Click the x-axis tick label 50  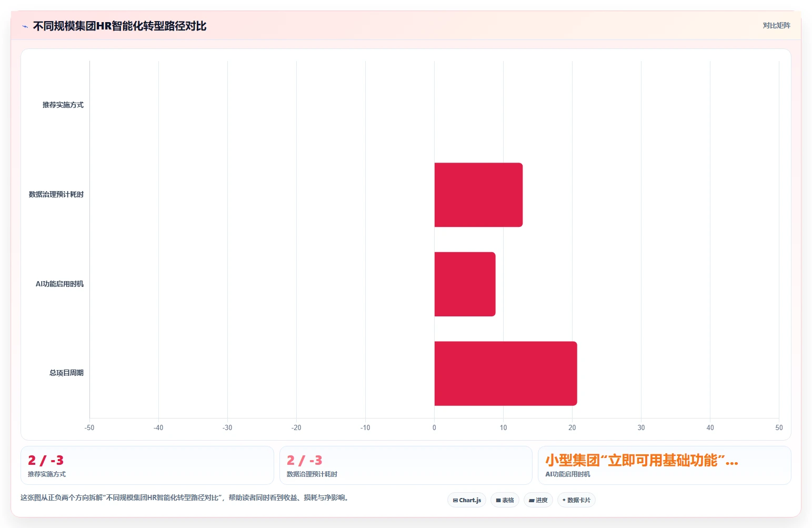[x=779, y=428]
